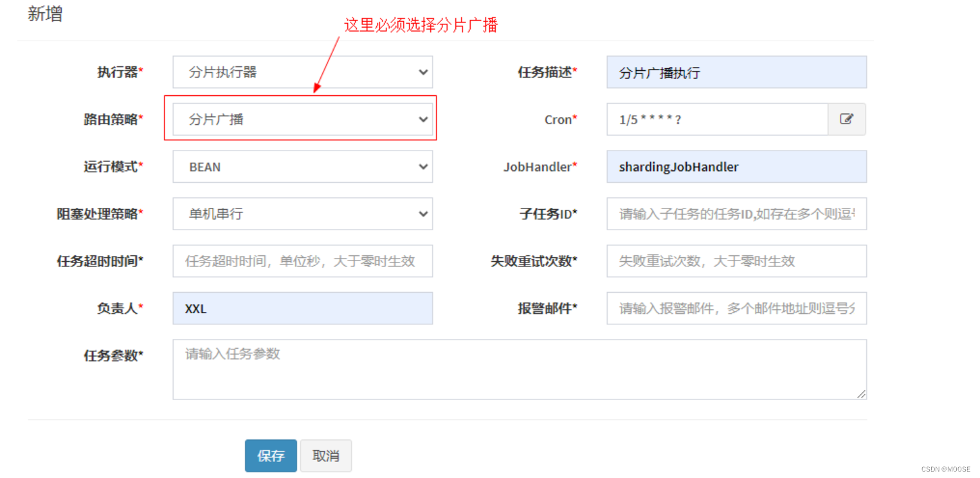Screen dimensions: 980x478
Task: Click the 子任务ID input field
Action: point(736,214)
